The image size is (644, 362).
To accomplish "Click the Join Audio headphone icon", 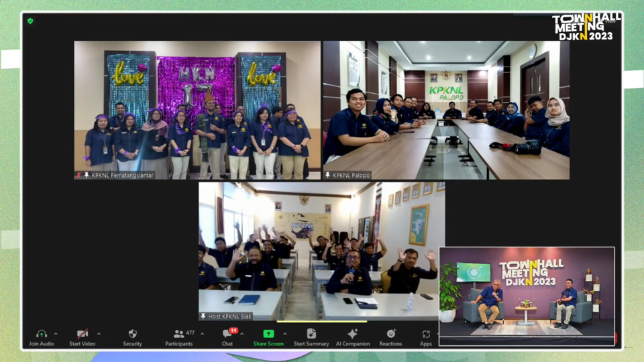I will pos(42,334).
